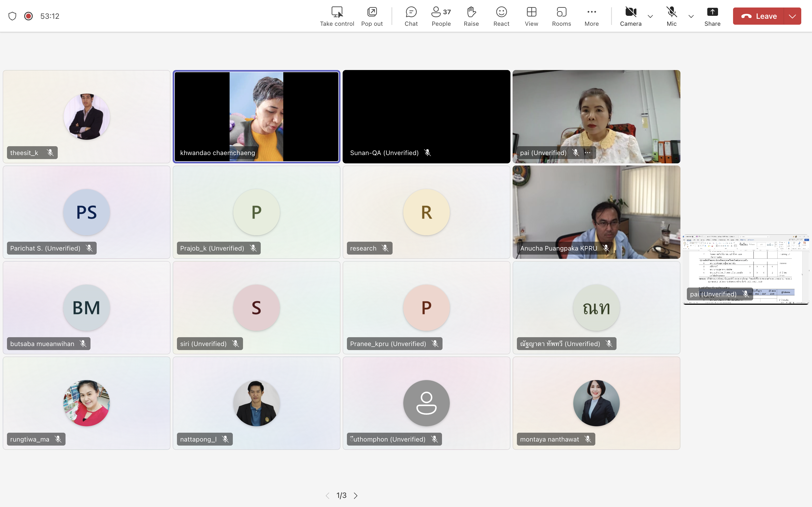Show the People participant list

441,16
